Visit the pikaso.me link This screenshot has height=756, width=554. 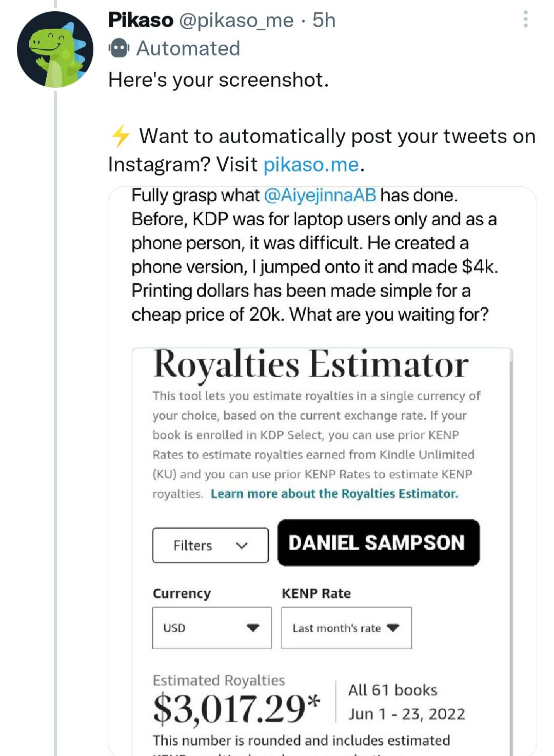311,165
